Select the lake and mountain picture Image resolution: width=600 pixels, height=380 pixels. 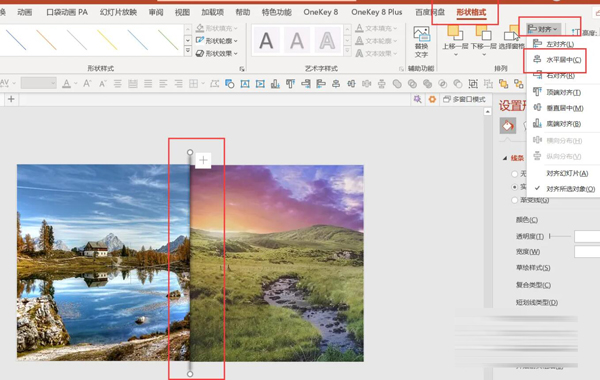pyautogui.click(x=103, y=263)
